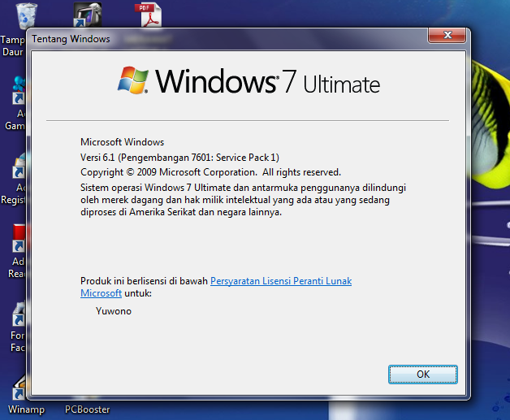Click the 'Copyright © 2009 Microsoft Corporation' line

point(210,172)
